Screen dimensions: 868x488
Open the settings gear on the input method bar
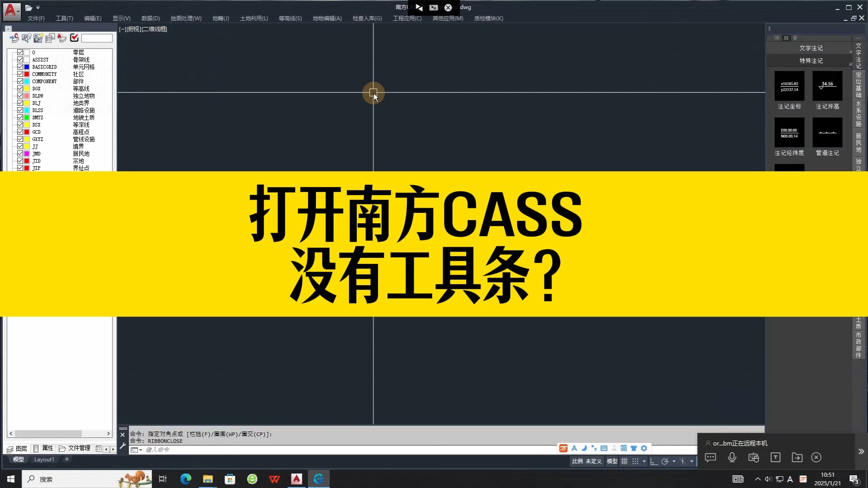pyautogui.click(x=644, y=448)
